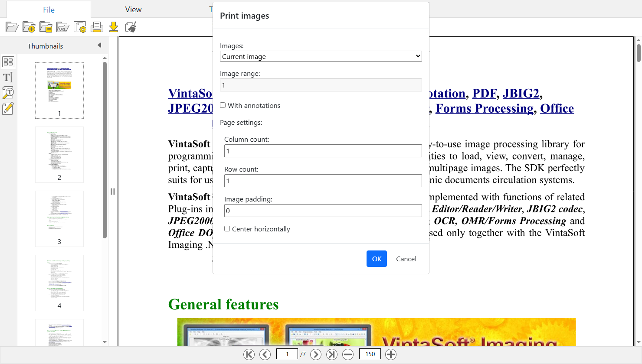Click the broom clear-document icon
The image size is (642, 364).
point(131,27)
